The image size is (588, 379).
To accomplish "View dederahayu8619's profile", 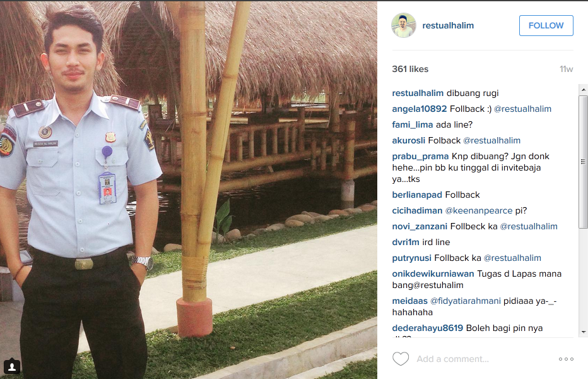I will pyautogui.click(x=428, y=328).
